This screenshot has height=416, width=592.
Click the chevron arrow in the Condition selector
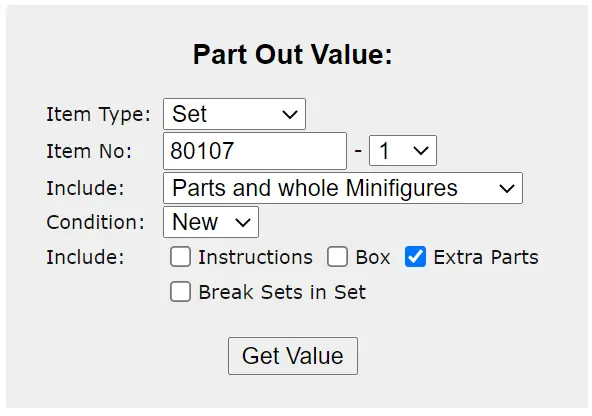(x=242, y=222)
